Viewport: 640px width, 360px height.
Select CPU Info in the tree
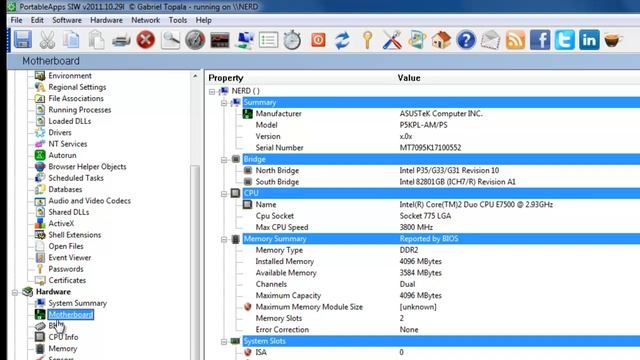pyautogui.click(x=63, y=337)
